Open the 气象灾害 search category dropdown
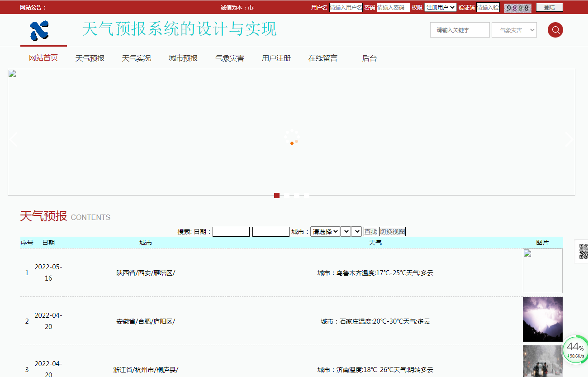Screen dimensions: 588x377 point(514,30)
